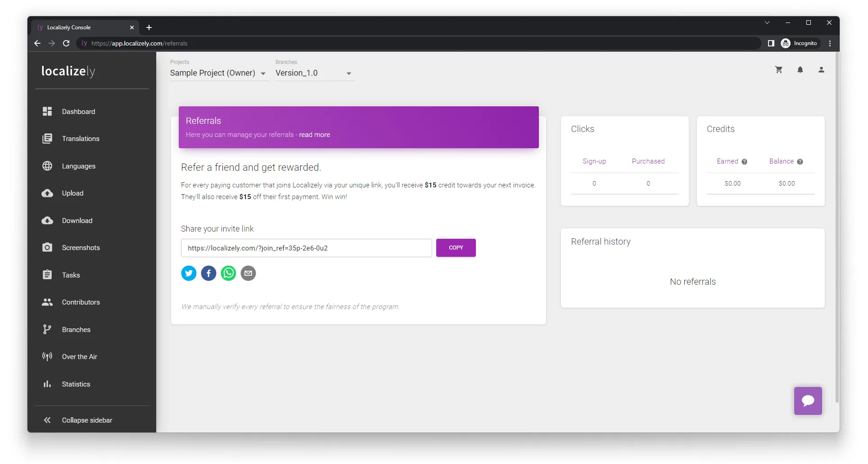Click the Languages globe icon
868x464 pixels.
pos(47,166)
